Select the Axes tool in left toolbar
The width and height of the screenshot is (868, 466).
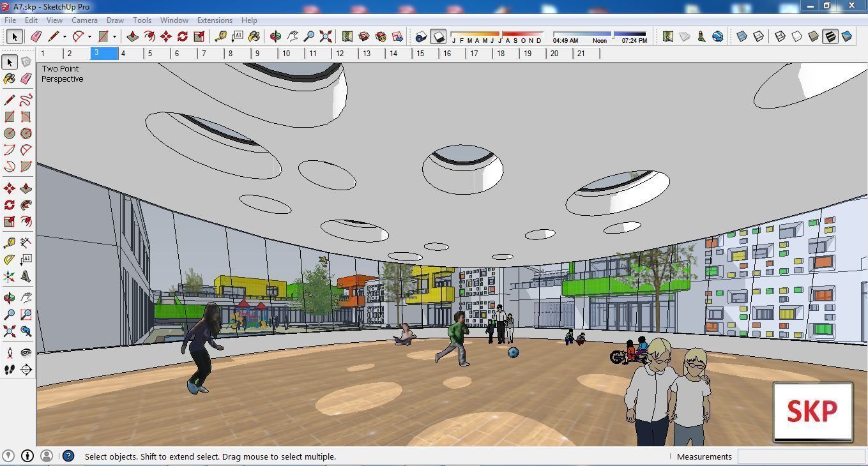(x=10, y=276)
